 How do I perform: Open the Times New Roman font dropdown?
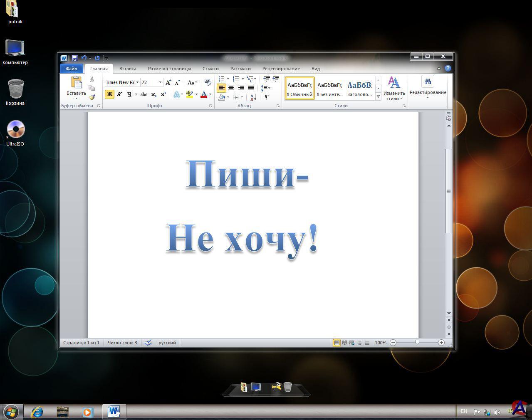coord(137,82)
